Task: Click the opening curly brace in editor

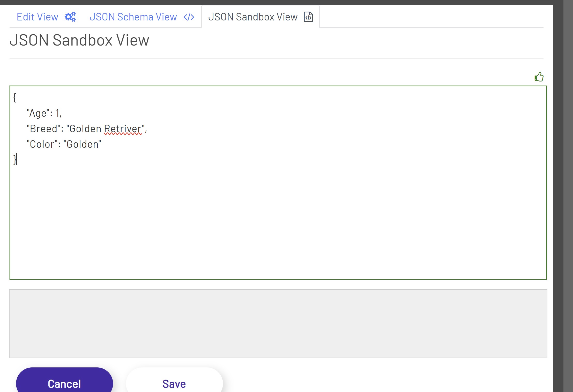Action: point(15,98)
